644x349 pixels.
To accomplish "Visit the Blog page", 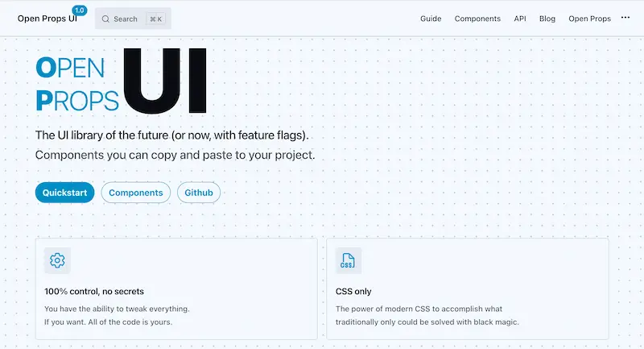I will [x=547, y=19].
